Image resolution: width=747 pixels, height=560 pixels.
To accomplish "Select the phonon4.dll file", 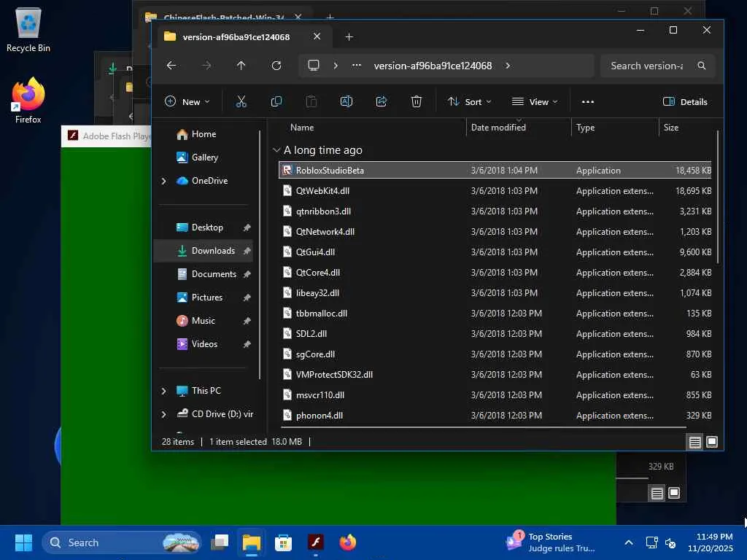I will 495,416.
